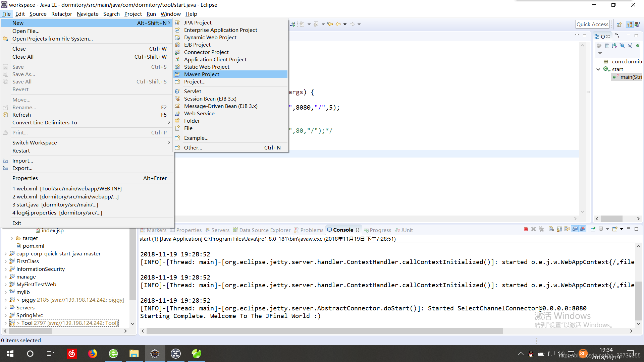Screen dimensions: 644x362
Task: Open Windows Start menu
Action: coord(10,354)
